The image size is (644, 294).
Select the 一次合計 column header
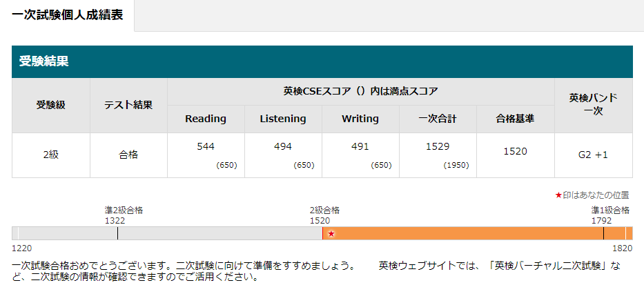point(438,119)
